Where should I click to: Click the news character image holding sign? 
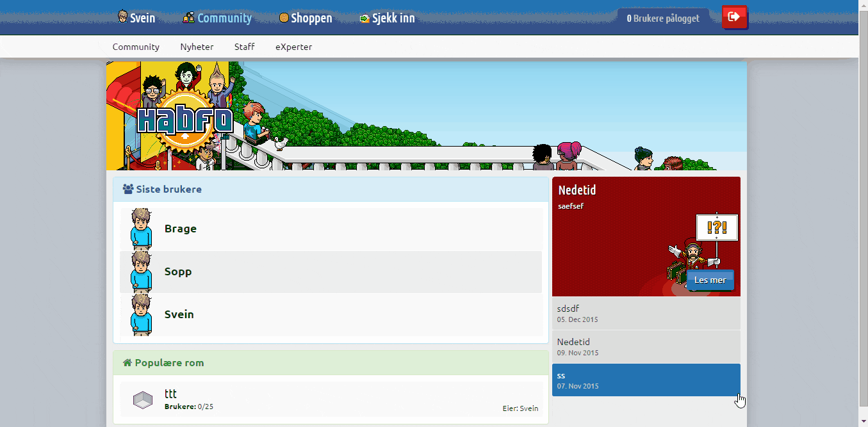(703, 248)
